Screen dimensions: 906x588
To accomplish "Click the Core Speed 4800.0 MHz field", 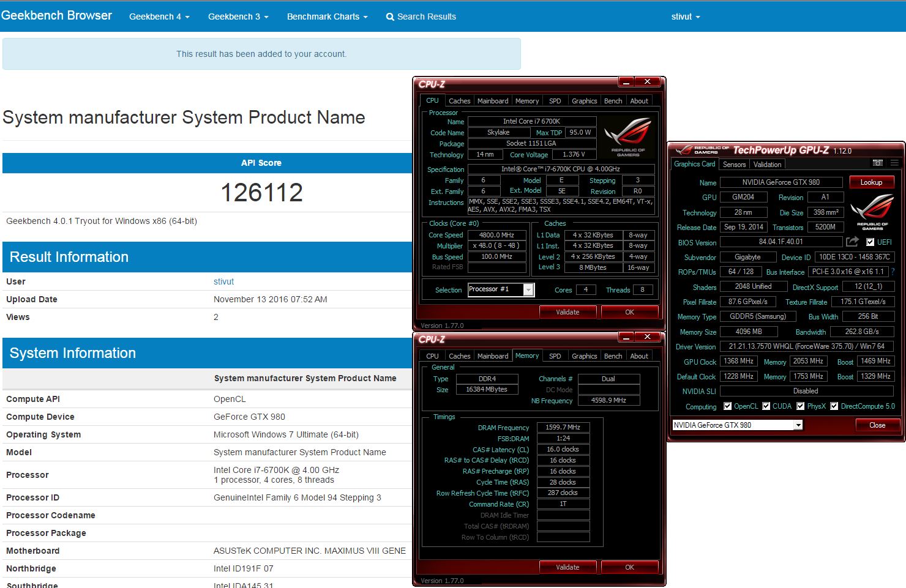I will pyautogui.click(x=496, y=235).
